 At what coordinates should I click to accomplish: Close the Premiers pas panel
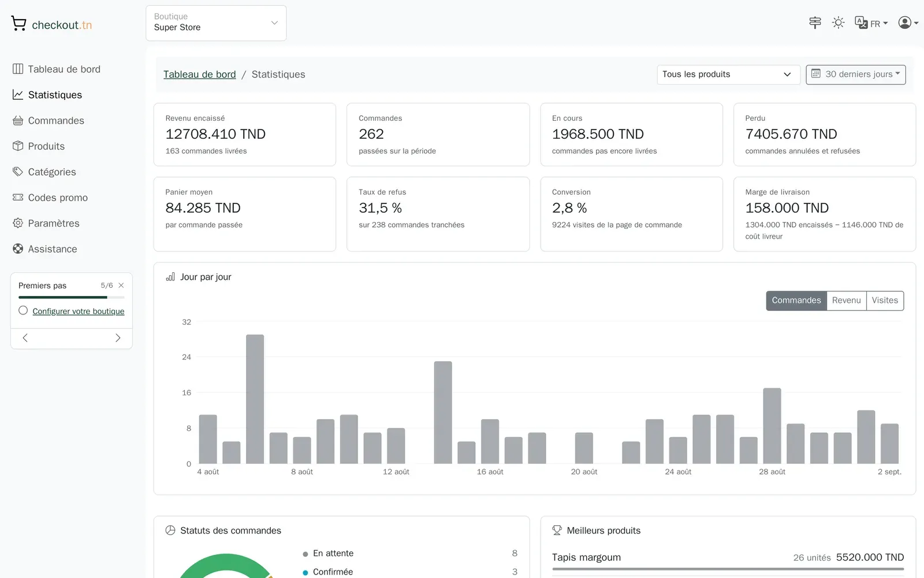pyautogui.click(x=121, y=286)
